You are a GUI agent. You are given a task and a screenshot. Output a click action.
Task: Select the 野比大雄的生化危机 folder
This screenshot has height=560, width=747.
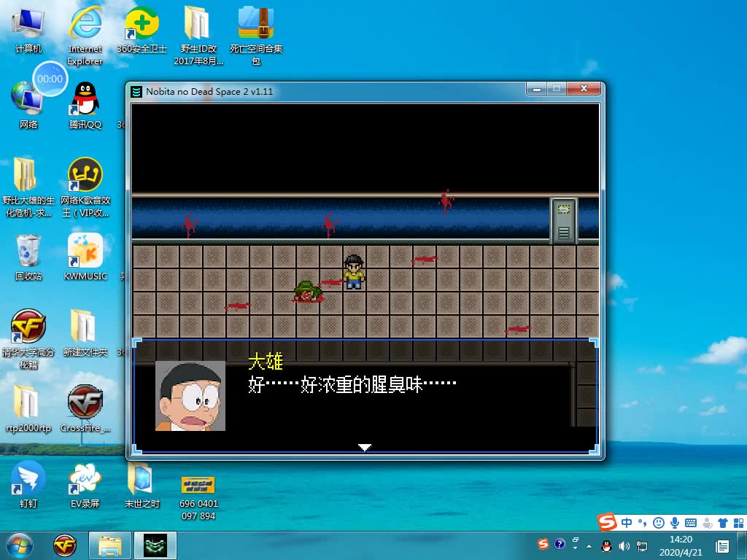(28, 187)
